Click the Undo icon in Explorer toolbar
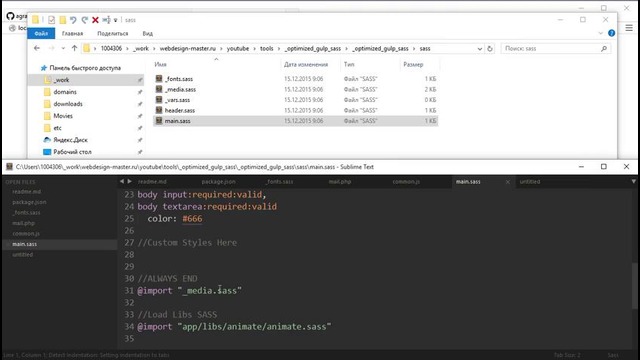 [73, 20]
